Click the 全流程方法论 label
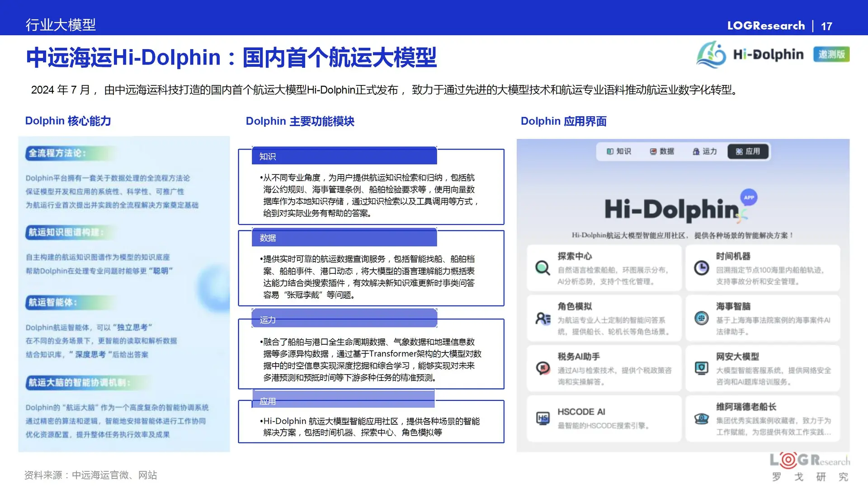Viewport: 868px width, 488px height. (x=57, y=153)
